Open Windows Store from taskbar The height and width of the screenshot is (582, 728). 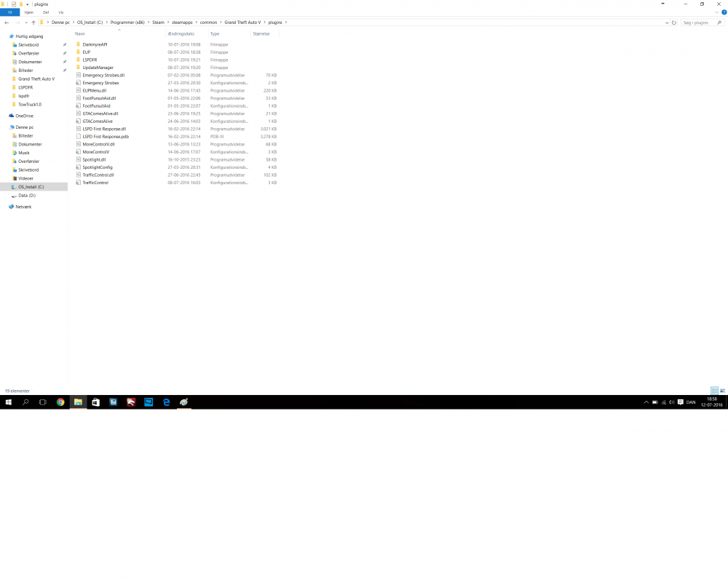[95, 402]
